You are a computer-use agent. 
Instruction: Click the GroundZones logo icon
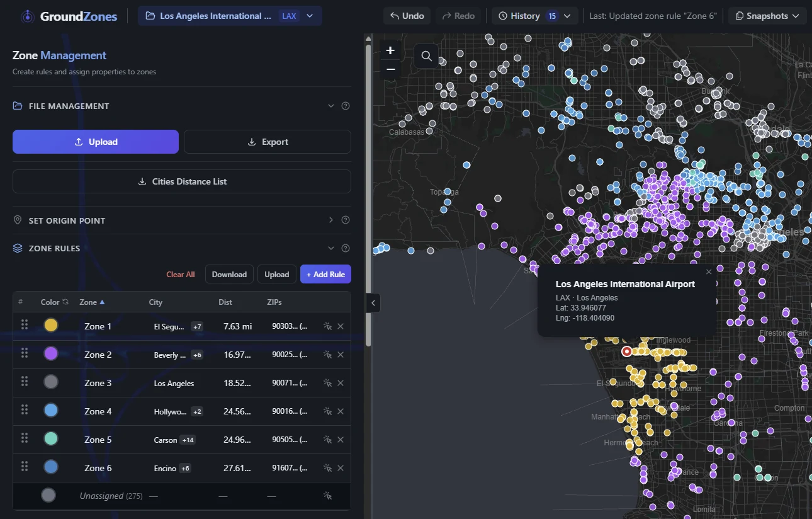(x=27, y=16)
